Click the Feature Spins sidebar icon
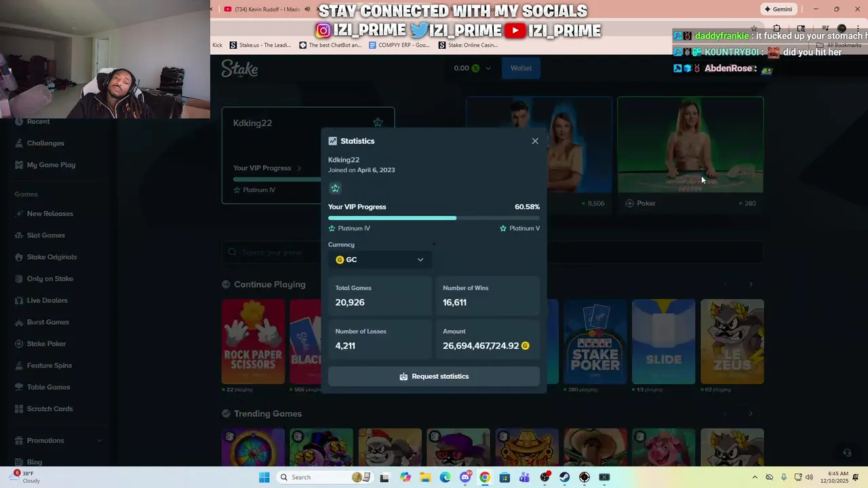 click(x=19, y=365)
